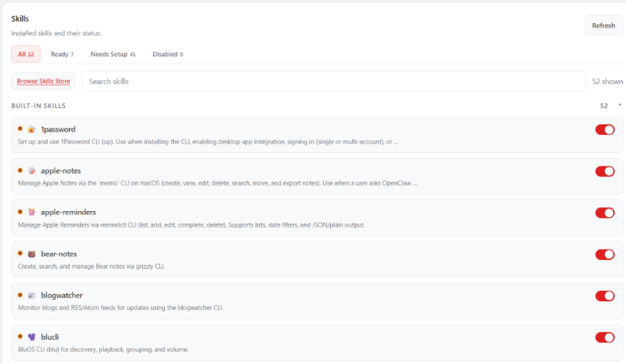The height and width of the screenshot is (364, 626).
Task: Switch off the bear-notes skill
Action: coord(605,255)
